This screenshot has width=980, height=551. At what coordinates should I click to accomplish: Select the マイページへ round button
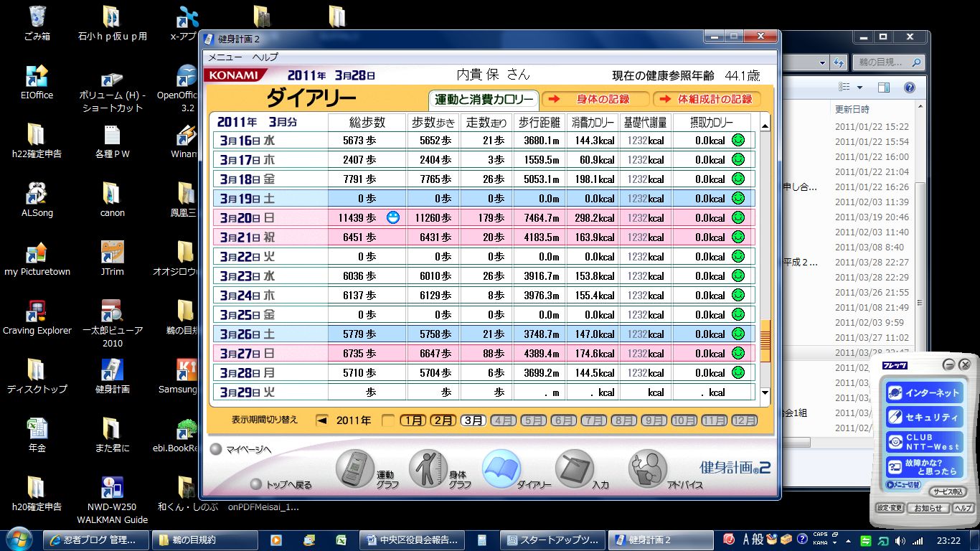click(x=215, y=450)
